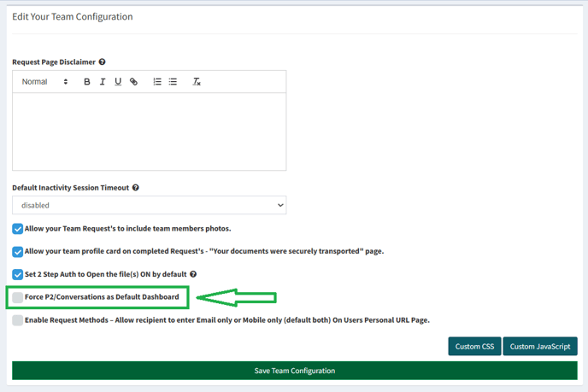Apply underline formatting in the editor toolbar
This screenshot has width=588, height=392.
click(118, 82)
